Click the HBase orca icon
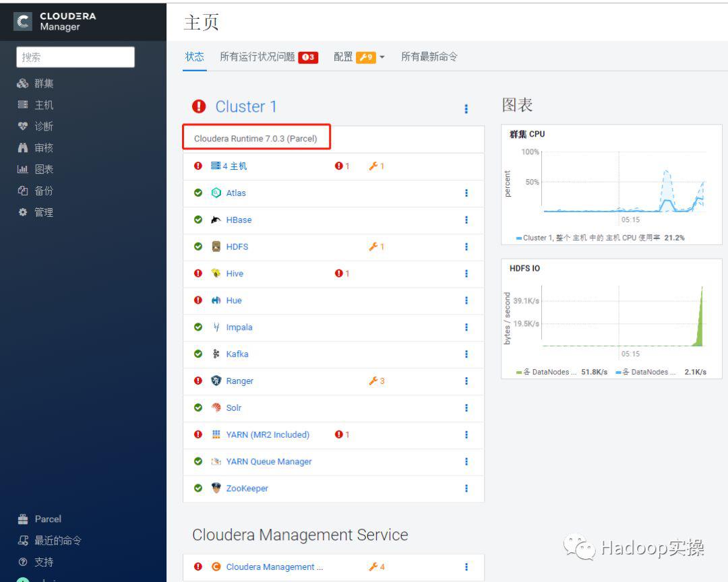 point(216,220)
